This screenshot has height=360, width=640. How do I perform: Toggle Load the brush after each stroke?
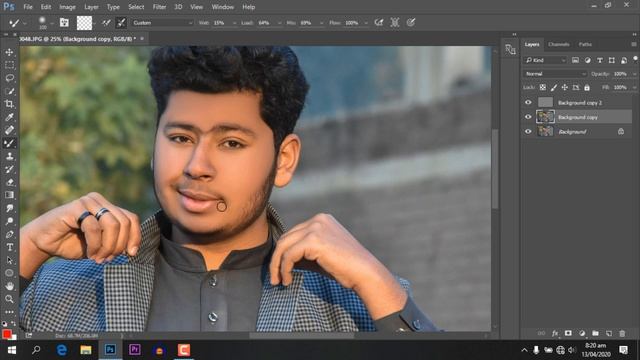[x=106, y=23]
